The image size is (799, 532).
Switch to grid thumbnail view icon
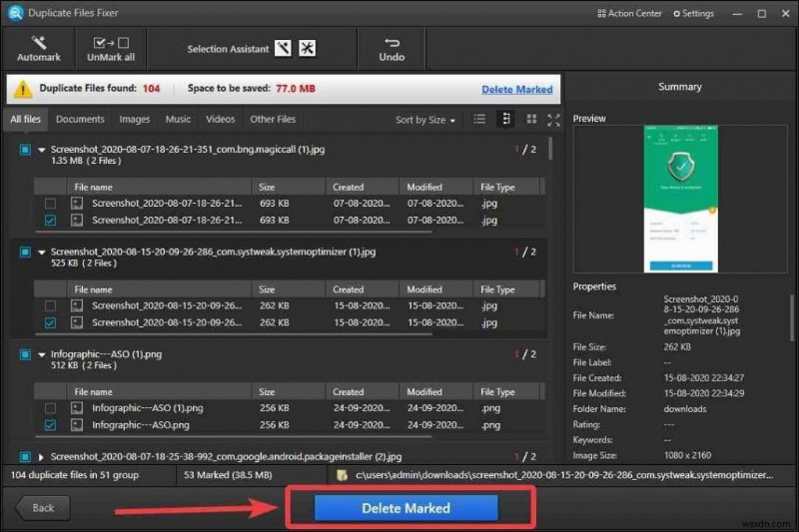[x=531, y=119]
